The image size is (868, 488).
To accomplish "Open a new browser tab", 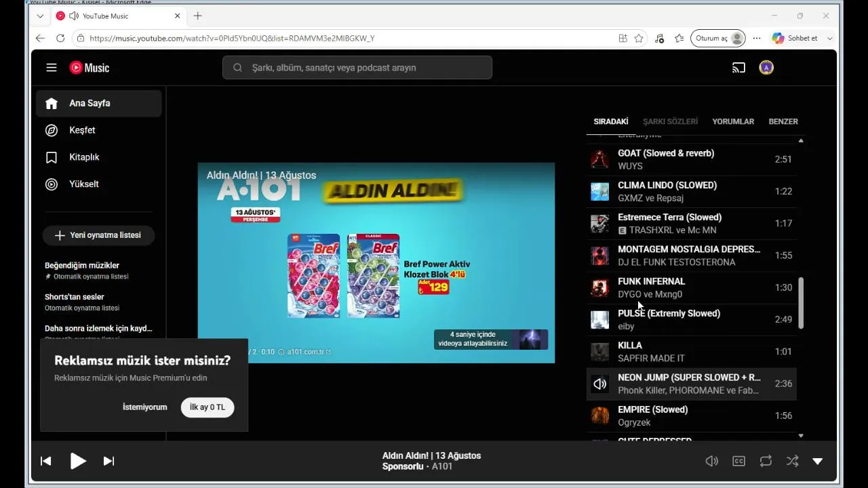I will pos(197,16).
